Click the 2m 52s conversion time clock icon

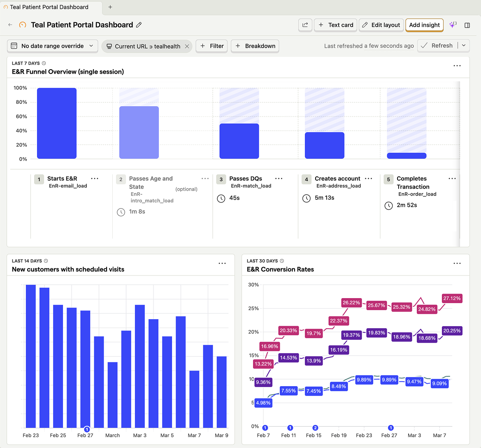point(389,206)
